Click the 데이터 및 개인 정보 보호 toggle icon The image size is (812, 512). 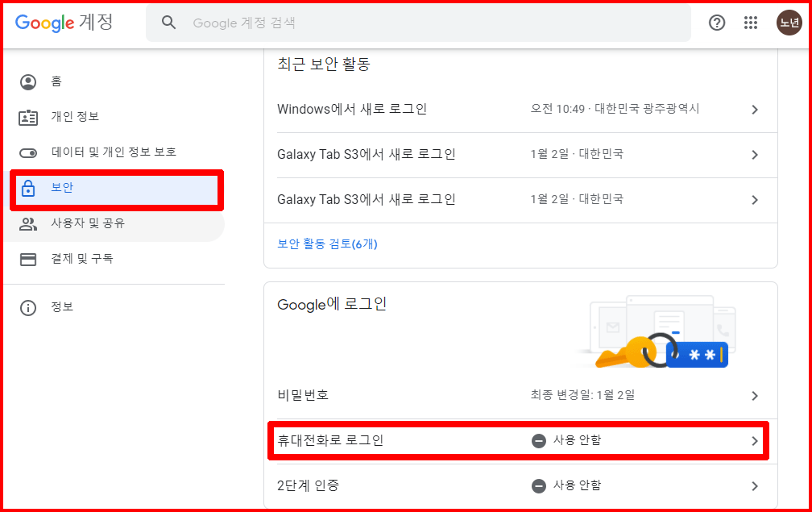point(28,153)
